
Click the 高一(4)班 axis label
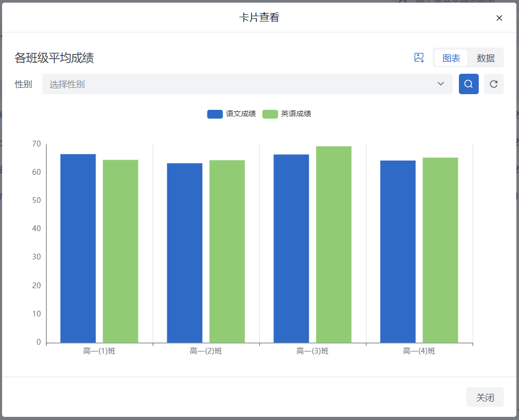419,351
